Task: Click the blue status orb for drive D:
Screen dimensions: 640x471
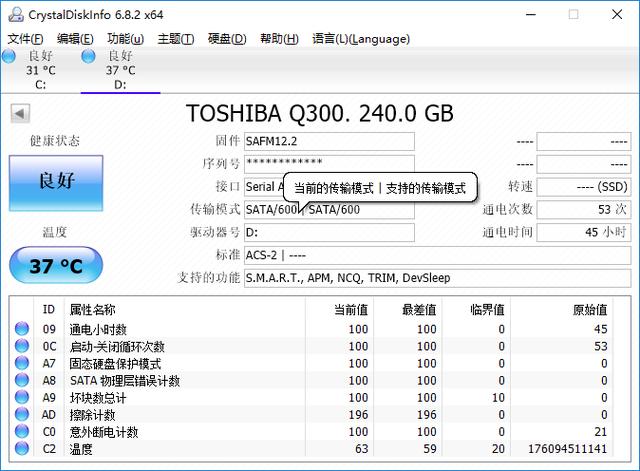Action: point(88,56)
